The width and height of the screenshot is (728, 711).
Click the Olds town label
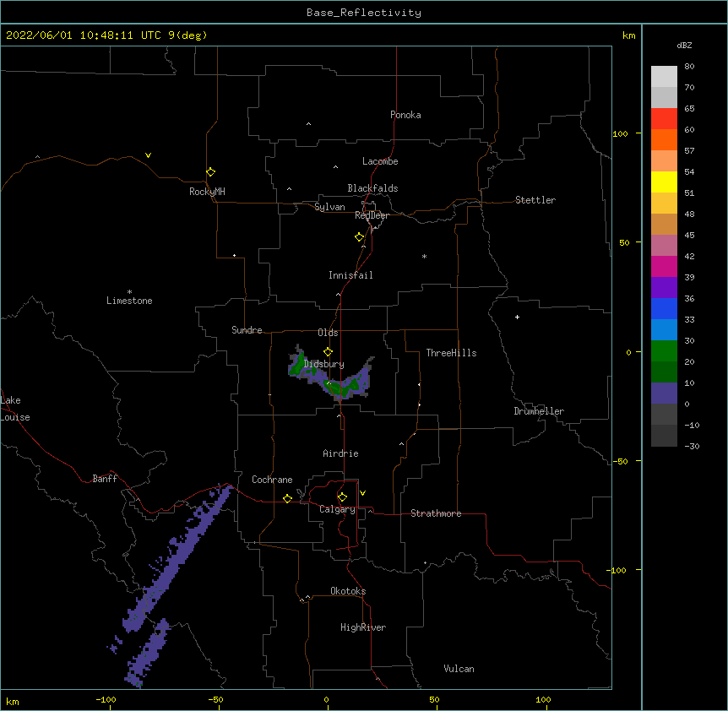(x=328, y=333)
